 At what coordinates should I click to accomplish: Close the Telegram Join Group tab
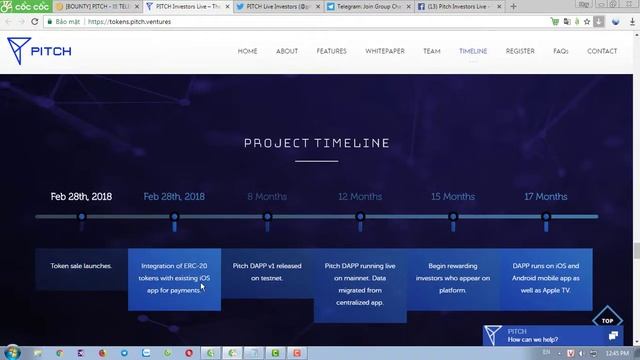click(409, 7)
